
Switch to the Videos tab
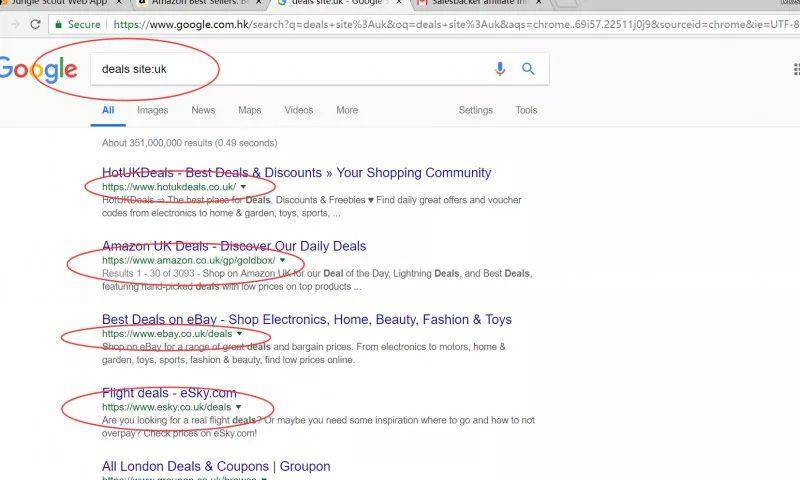(299, 110)
